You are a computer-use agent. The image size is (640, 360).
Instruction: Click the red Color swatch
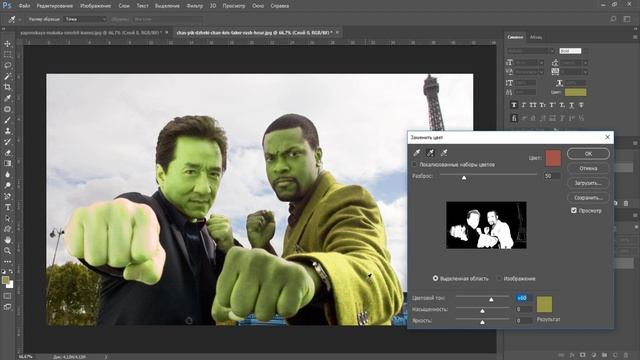[553, 158]
